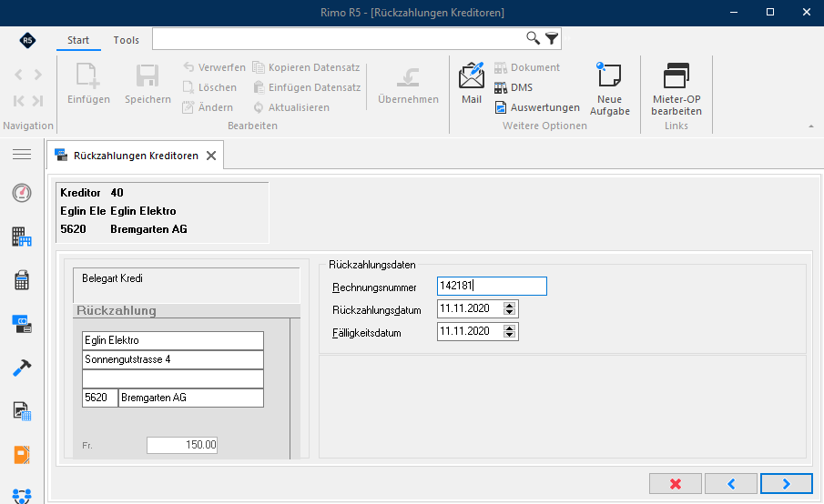The image size is (824, 504).
Task: Click the Eglin Elektro name field
Action: tap(173, 340)
